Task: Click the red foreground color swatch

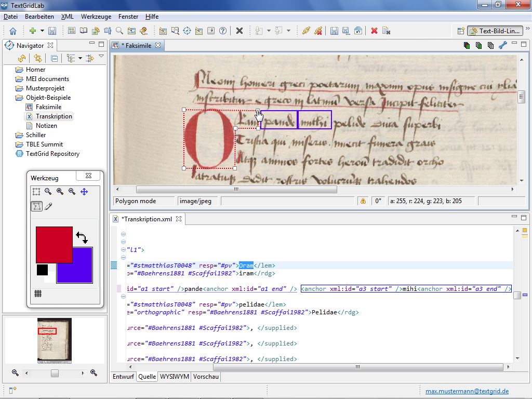Action: pyautogui.click(x=54, y=244)
